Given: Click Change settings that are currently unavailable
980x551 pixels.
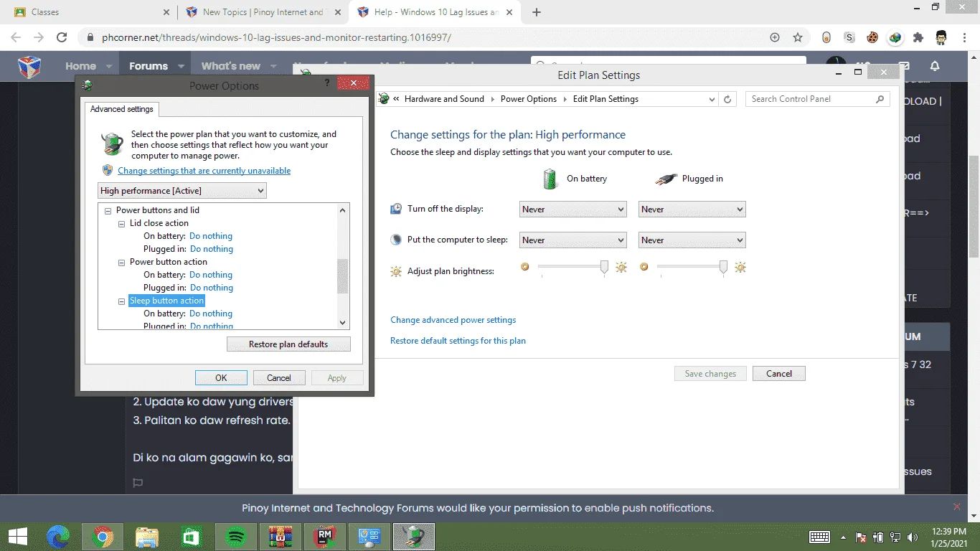Looking at the screenshot, I should point(204,171).
